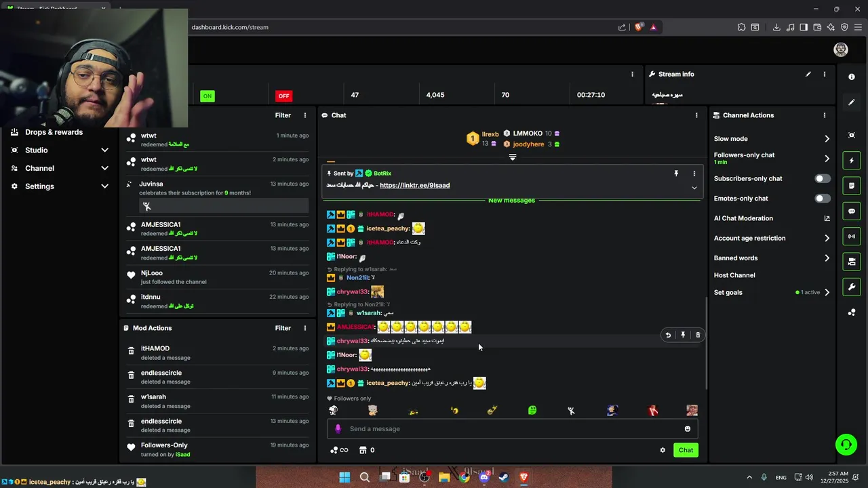The width and height of the screenshot is (868, 488).
Task: Click Filter in Mod Actions panel
Action: pyautogui.click(x=283, y=328)
